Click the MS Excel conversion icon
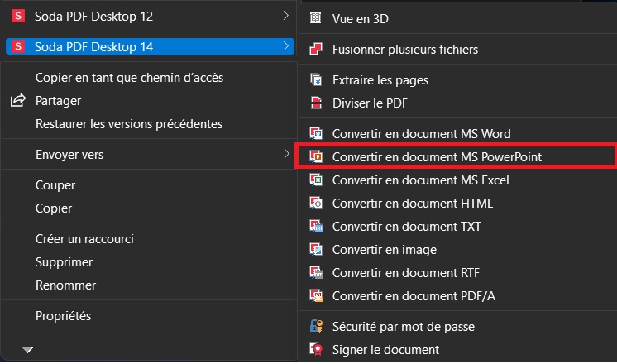This screenshot has height=364, width=617. [316, 180]
